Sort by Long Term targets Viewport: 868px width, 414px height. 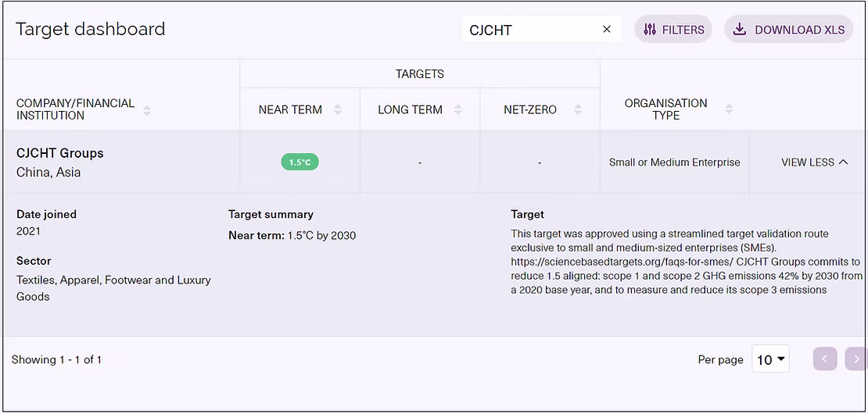tap(458, 110)
